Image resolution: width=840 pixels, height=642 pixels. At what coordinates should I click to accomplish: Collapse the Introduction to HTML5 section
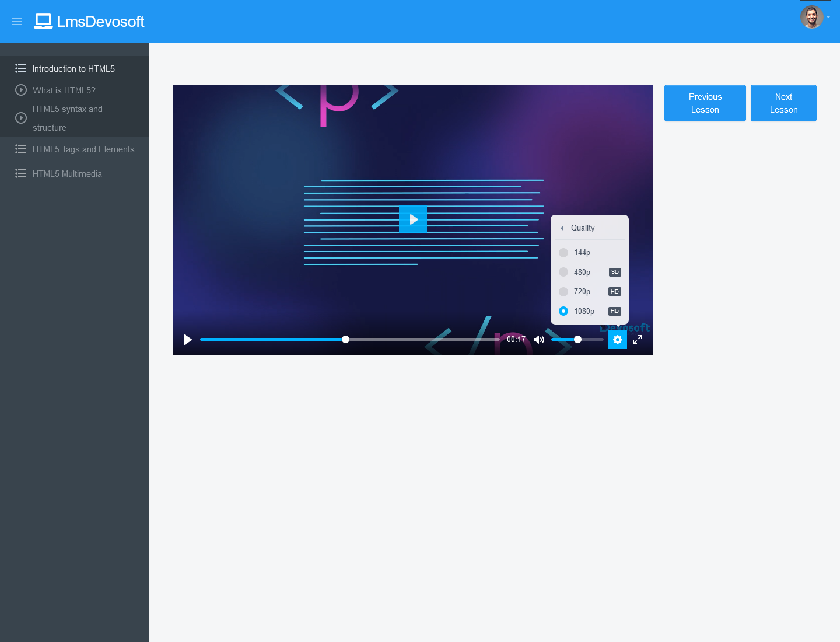point(73,69)
